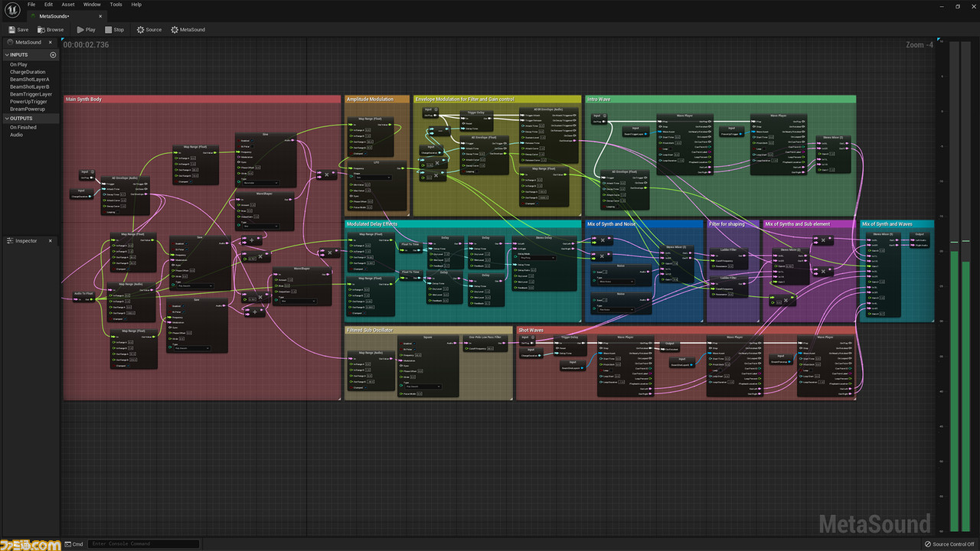Add a new input with plus icon
This screenshot has width=980, height=551.
pos(53,55)
